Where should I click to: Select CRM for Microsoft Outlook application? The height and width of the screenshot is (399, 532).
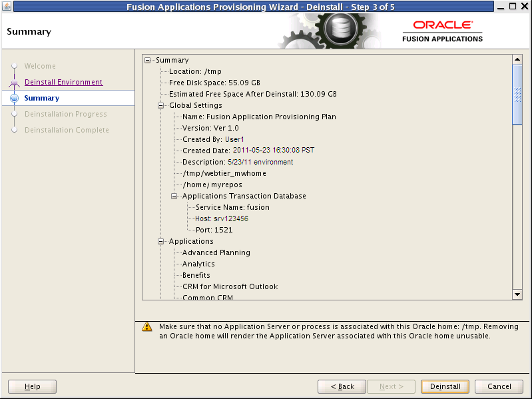230,286
